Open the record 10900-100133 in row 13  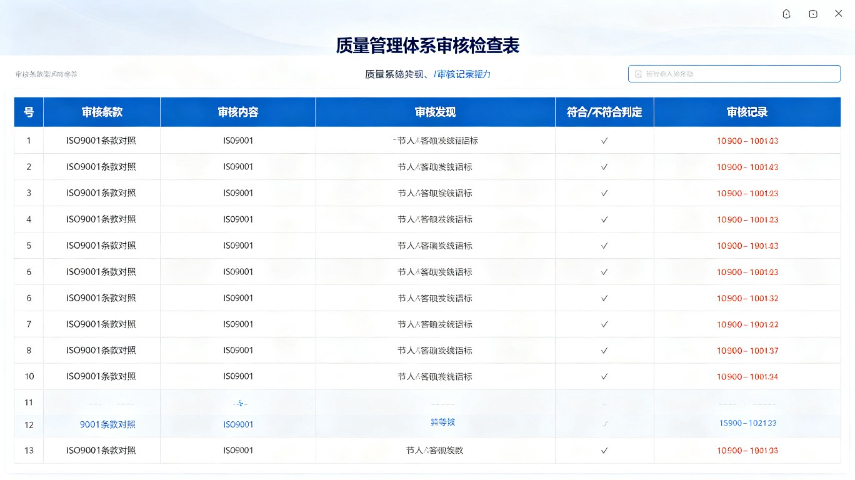[747, 451]
